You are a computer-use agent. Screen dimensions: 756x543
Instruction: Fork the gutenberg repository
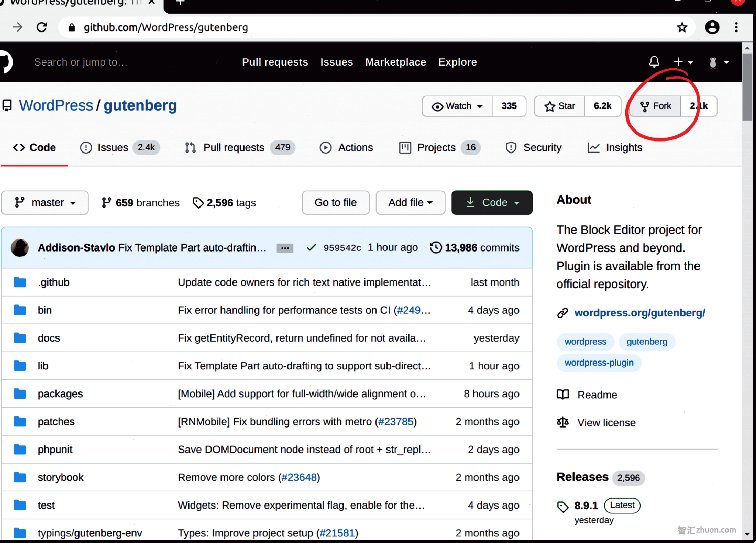pos(655,106)
